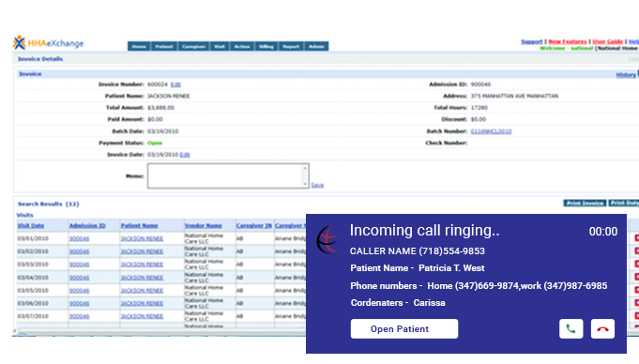The height and width of the screenshot is (364, 639).
Task: Click the Memo box scroll-down arrow
Action: coord(304,184)
